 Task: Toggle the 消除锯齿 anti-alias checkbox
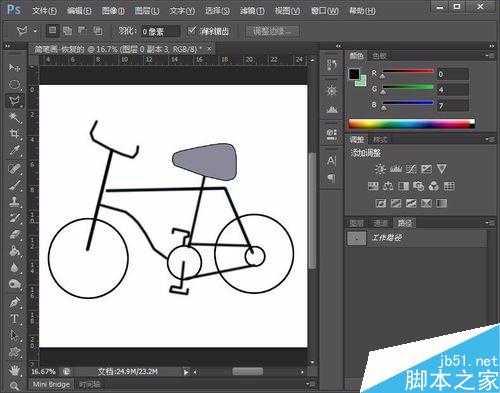[x=192, y=31]
